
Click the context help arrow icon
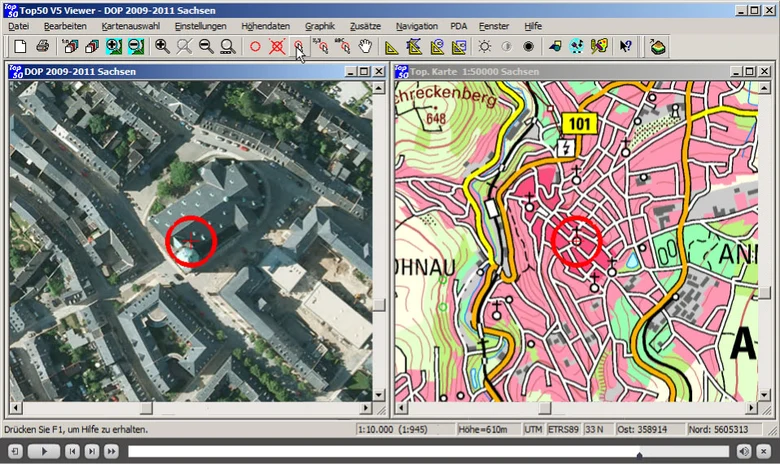click(x=625, y=47)
